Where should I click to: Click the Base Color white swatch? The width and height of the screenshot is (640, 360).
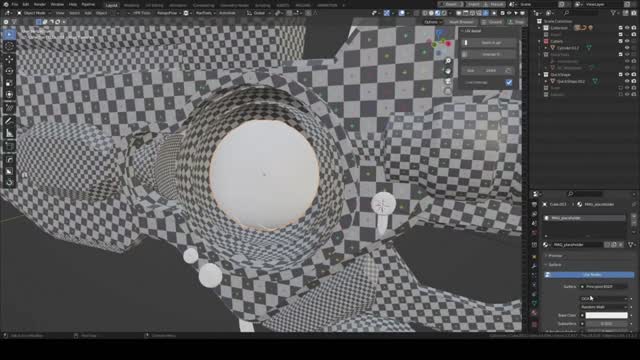point(607,316)
